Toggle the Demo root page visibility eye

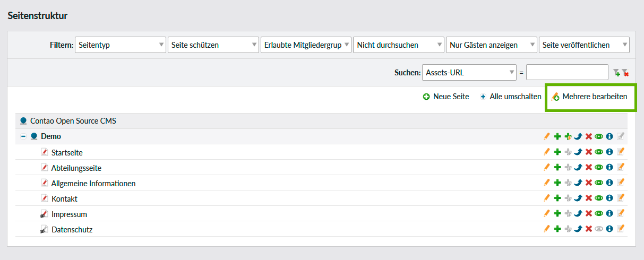(599, 136)
